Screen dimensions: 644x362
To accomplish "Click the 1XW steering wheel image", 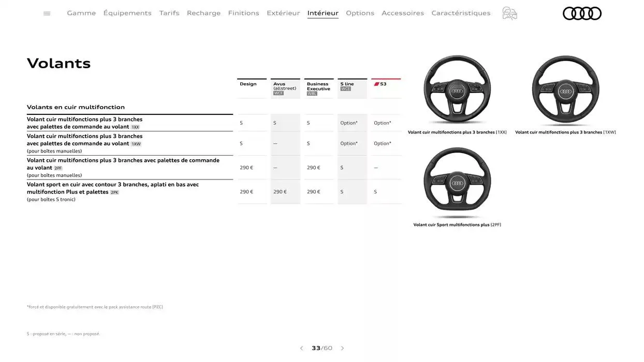I will (565, 90).
